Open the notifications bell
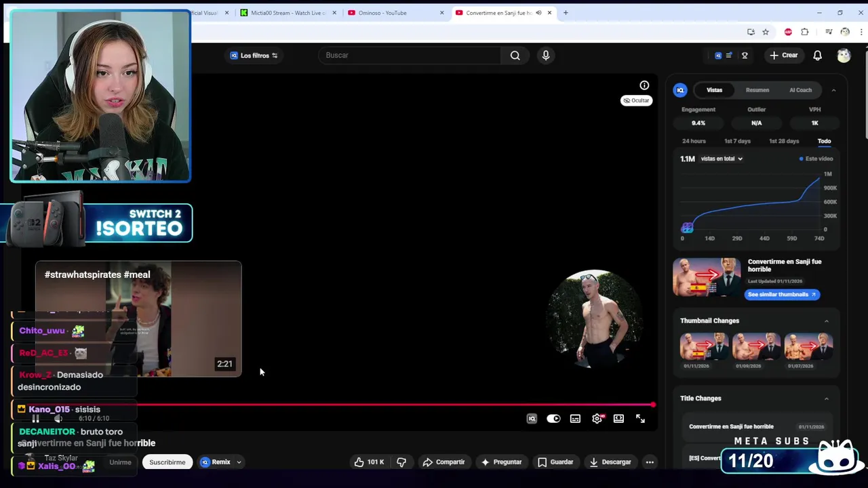 tap(818, 56)
